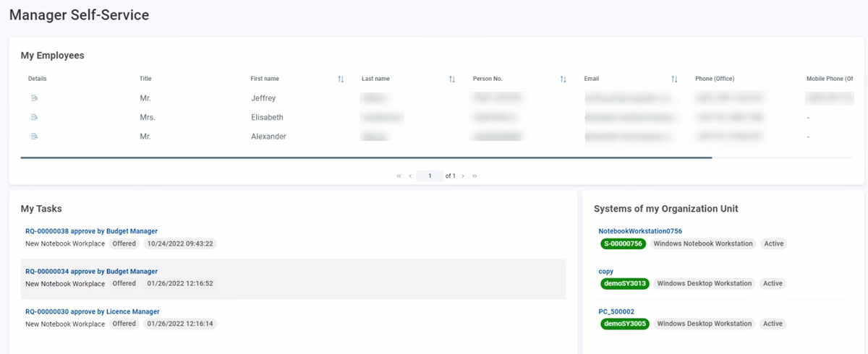Viewport: 868px width, 354px height.
Task: Click Systems of my Organization Unit heading
Action: coord(666,209)
